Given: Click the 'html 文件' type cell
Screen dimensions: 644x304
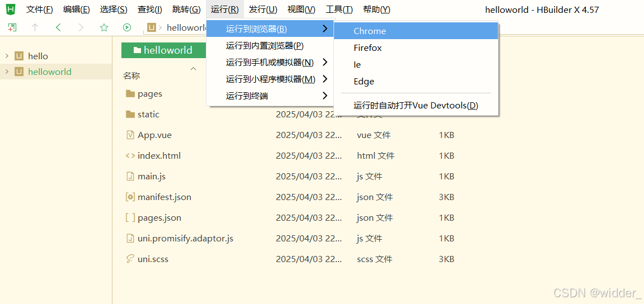Looking at the screenshot, I should [376, 155].
